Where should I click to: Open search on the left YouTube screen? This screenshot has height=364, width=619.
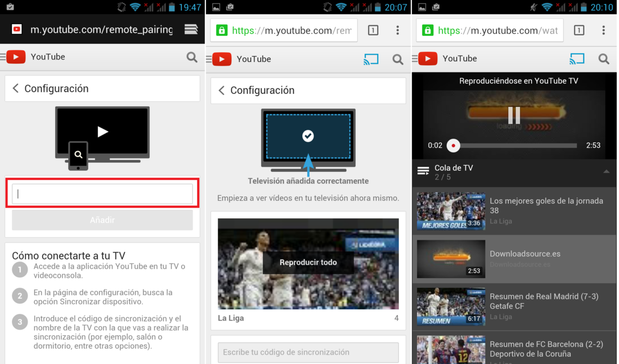192,57
